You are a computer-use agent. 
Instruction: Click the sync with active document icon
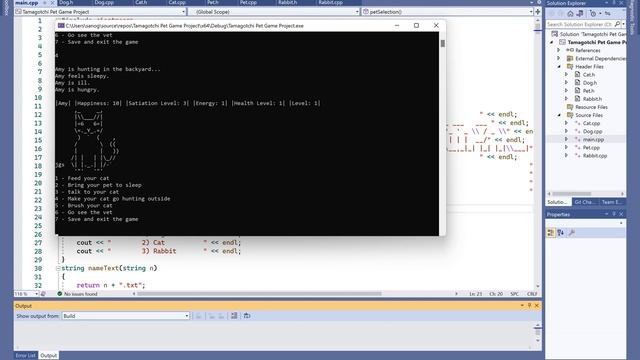point(607,13)
